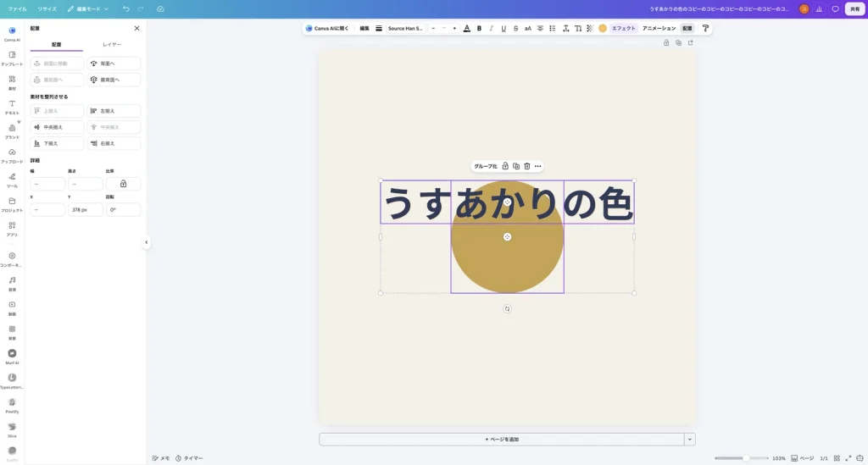Open the transparency checkerboard control
The width and height of the screenshot is (868, 465).
click(590, 28)
